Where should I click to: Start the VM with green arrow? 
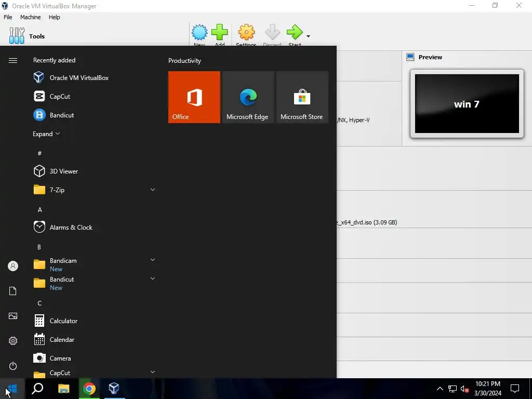[x=295, y=32]
